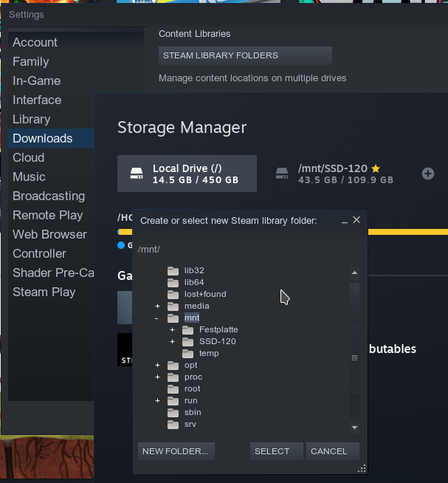Viewport: 448px width, 483px height.
Task: Select the temp folder name
Action: (209, 353)
